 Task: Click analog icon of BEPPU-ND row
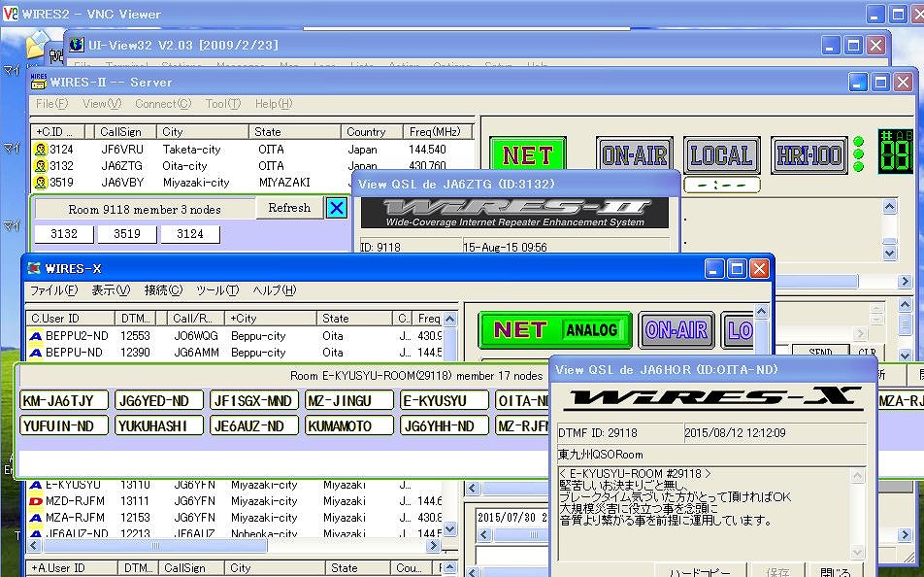(36, 353)
